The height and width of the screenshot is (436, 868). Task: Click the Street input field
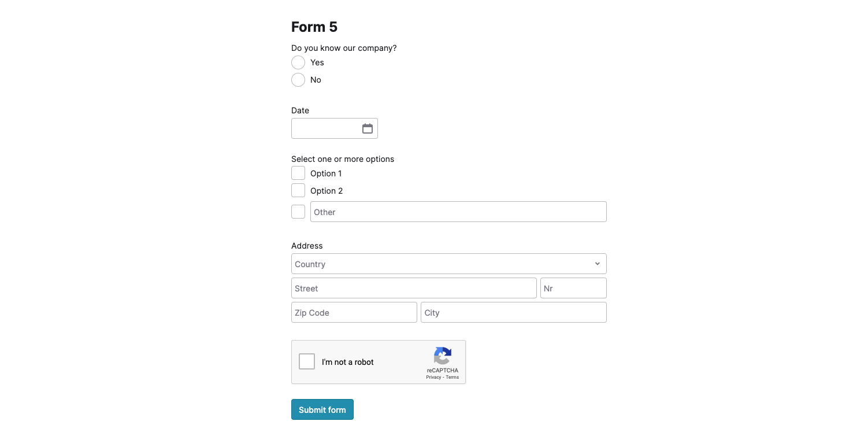coord(414,288)
